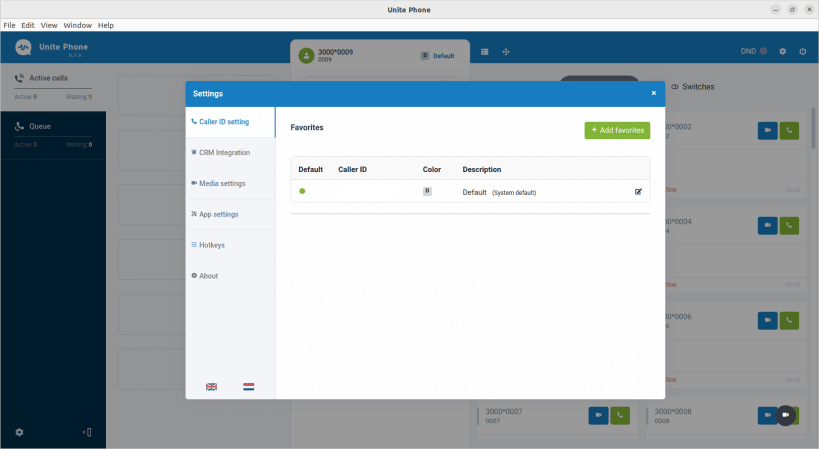The width and height of the screenshot is (819, 449).
Task: Switch to Media settings tab
Action: tap(230, 184)
